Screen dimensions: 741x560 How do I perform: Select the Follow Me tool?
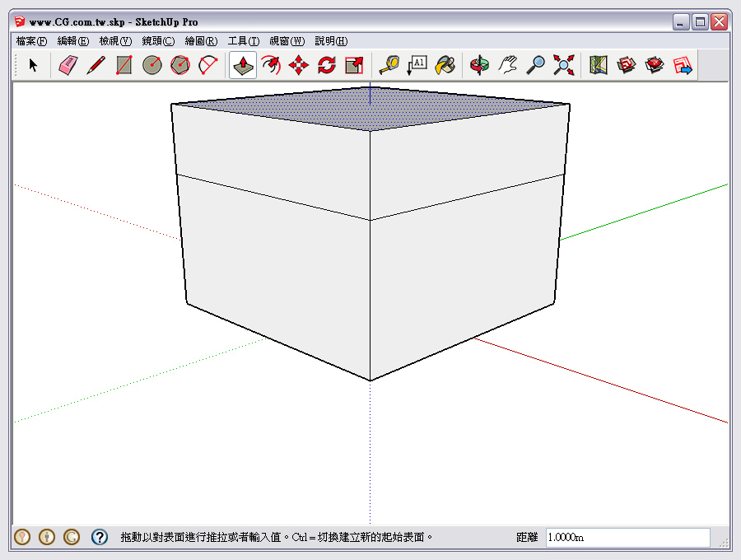pyautogui.click(x=271, y=65)
